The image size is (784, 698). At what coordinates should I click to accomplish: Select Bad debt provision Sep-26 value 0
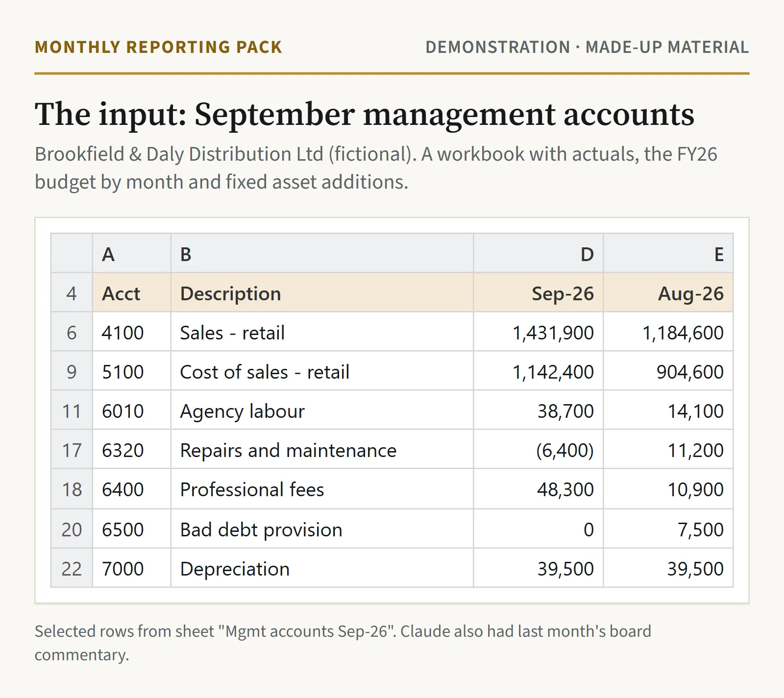coord(538,529)
